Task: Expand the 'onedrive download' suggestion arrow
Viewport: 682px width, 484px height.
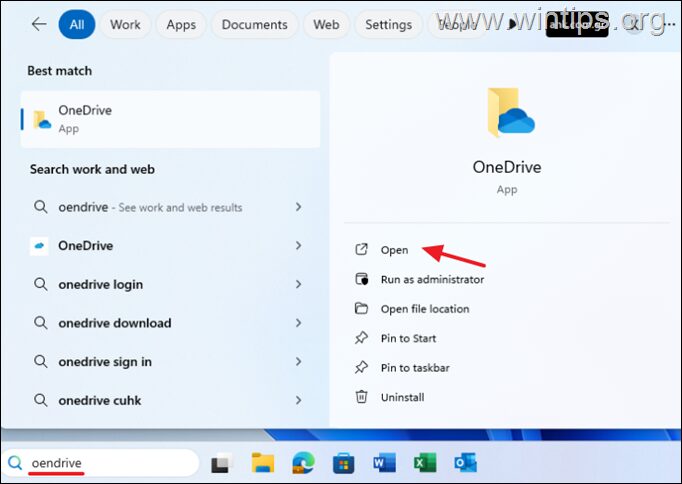Action: click(298, 323)
